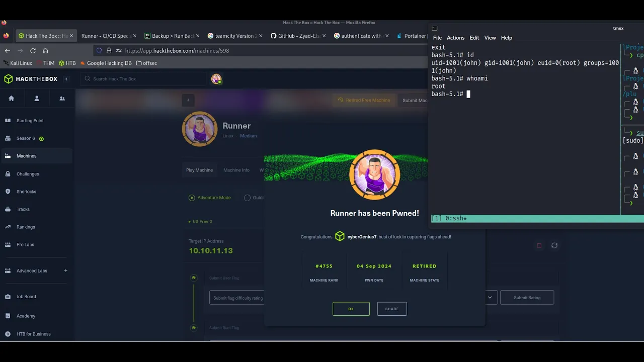Click the Search Hack The Box field

142,79
